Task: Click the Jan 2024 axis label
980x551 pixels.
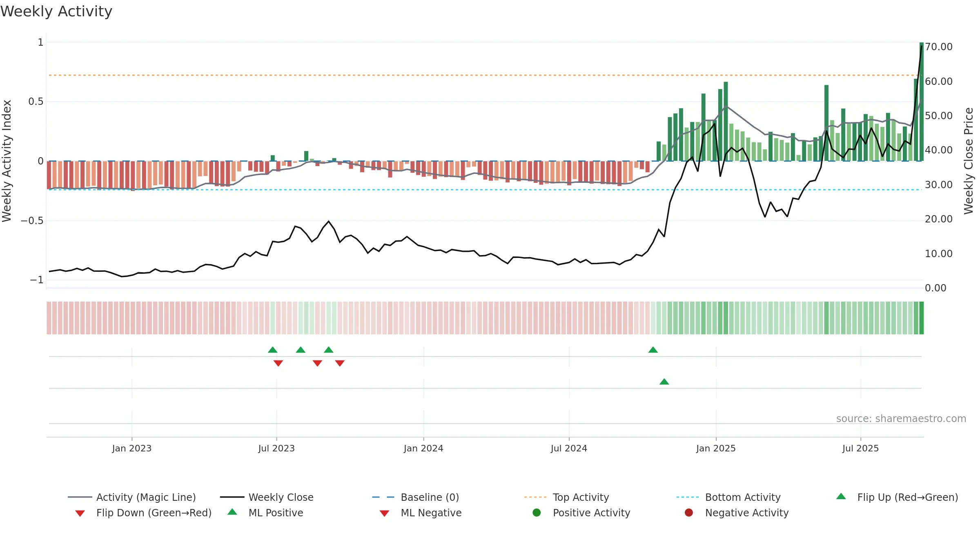Action: (x=423, y=448)
